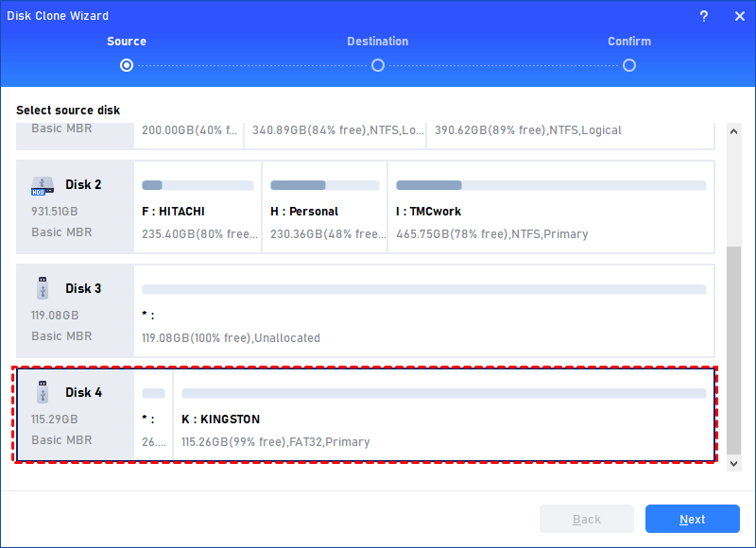Click the USB drive icon for Disk 4
Image resolution: width=756 pixels, height=548 pixels.
coord(42,393)
